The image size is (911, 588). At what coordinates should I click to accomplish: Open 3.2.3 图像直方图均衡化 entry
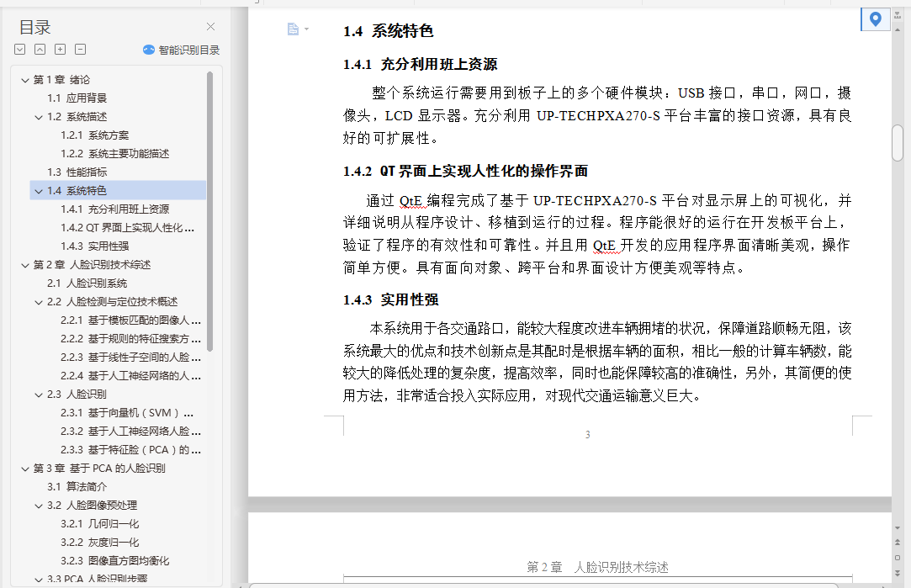pyautogui.click(x=115, y=561)
